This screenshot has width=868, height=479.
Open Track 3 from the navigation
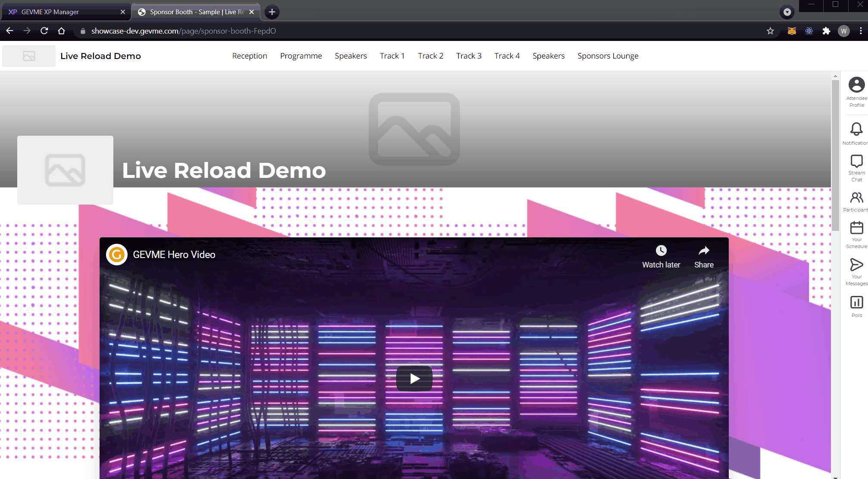[468, 56]
